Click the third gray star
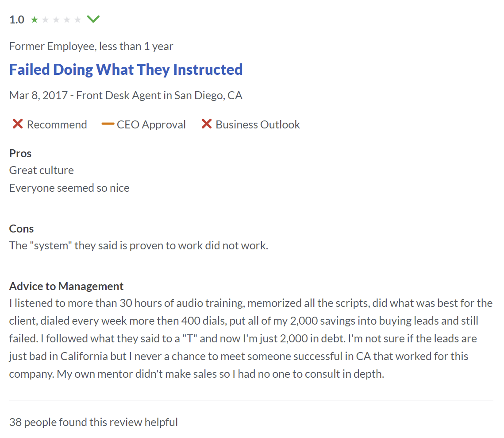504x438 pixels. pos(56,20)
